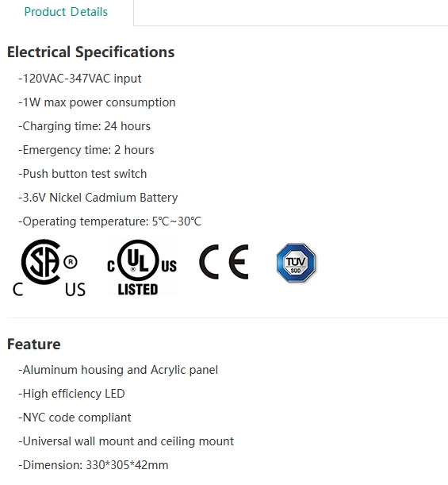The image size is (448, 485).
Task: Select the Electrical Specifications heading
Action: pyautogui.click(x=91, y=52)
